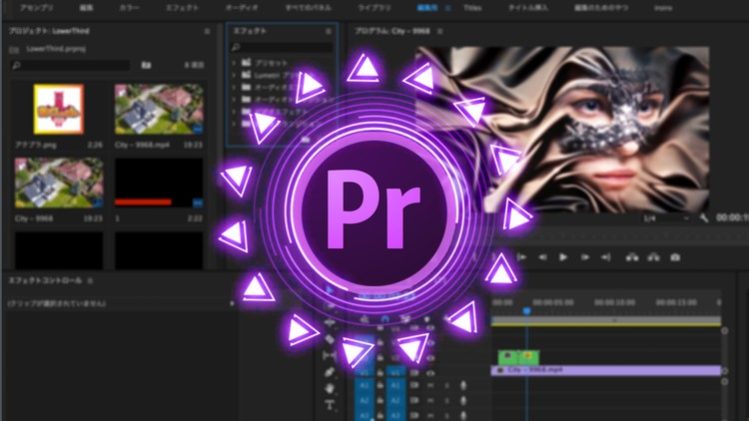Click the Extract button in Program monitor
The width and height of the screenshot is (749, 421).
653,257
